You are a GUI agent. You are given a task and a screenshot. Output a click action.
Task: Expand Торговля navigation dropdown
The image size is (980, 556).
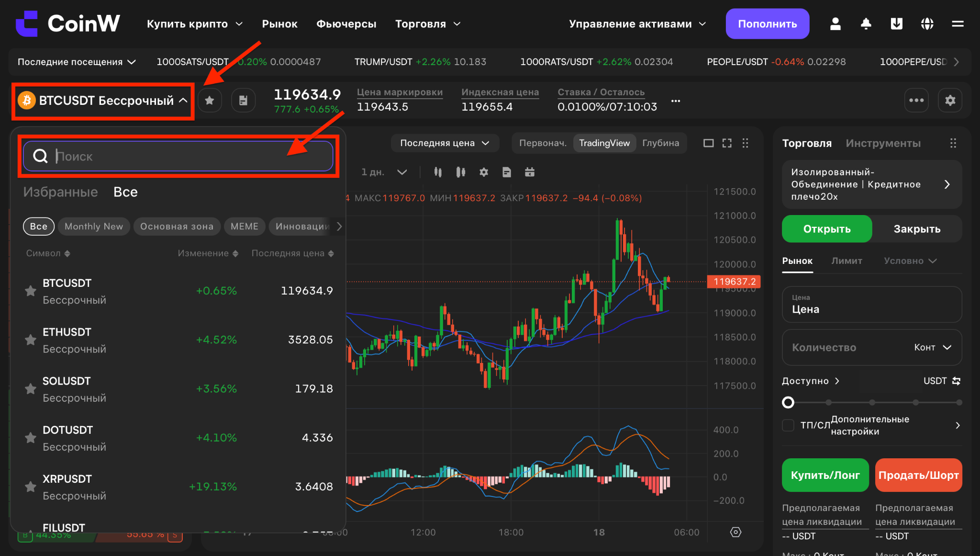428,24
